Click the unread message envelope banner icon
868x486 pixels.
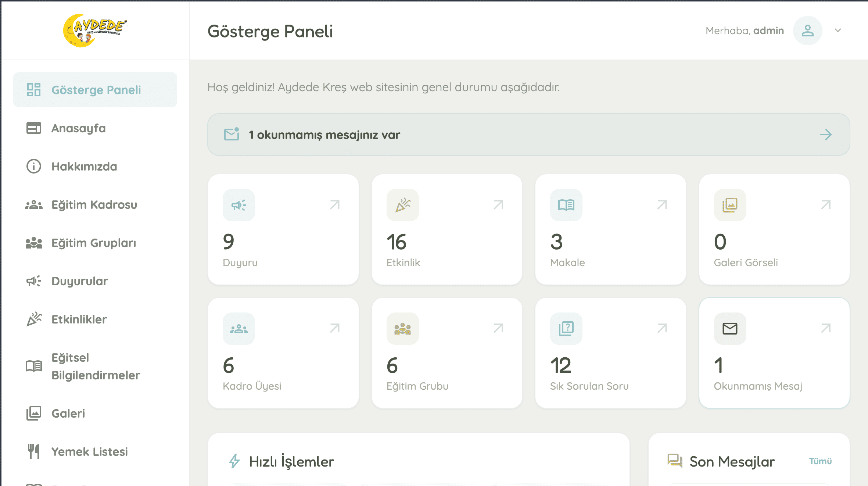tap(232, 134)
